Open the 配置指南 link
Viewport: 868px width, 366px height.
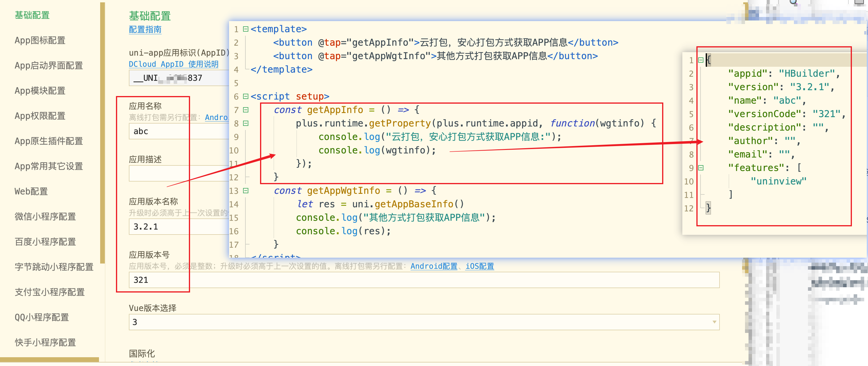click(x=145, y=30)
